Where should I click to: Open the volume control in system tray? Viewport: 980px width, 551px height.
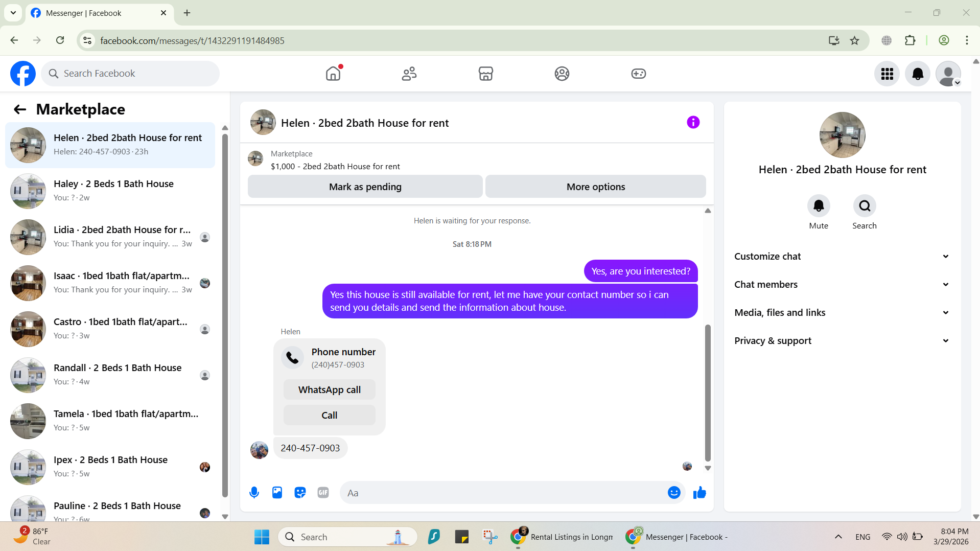pos(902,537)
